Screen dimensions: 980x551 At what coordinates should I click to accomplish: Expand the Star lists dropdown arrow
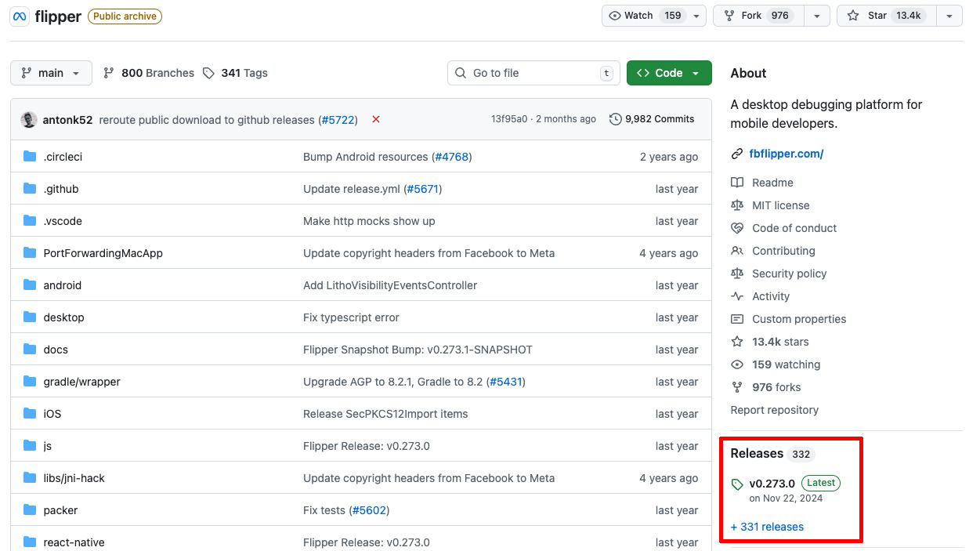point(949,16)
